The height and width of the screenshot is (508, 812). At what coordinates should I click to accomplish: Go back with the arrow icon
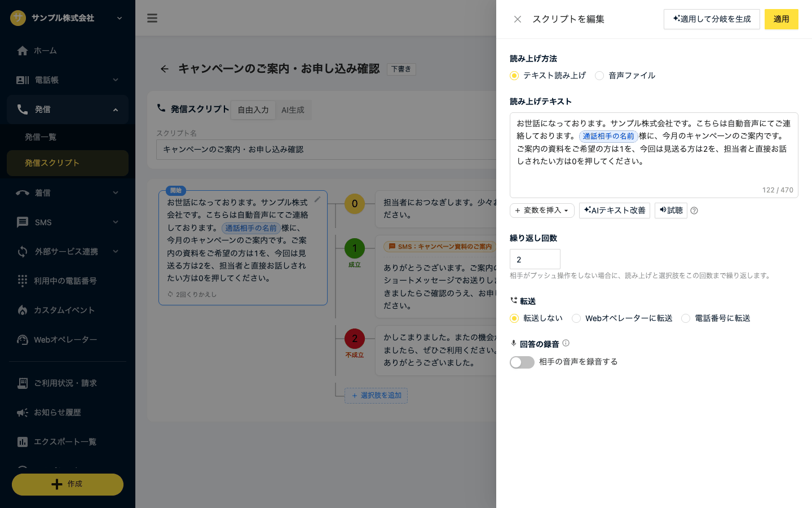coord(164,69)
